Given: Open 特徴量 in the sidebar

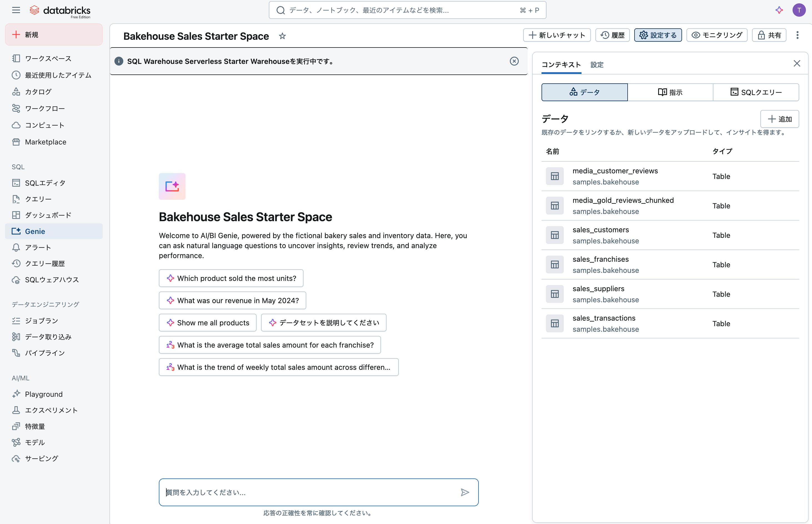Looking at the screenshot, I should (x=54, y=426).
